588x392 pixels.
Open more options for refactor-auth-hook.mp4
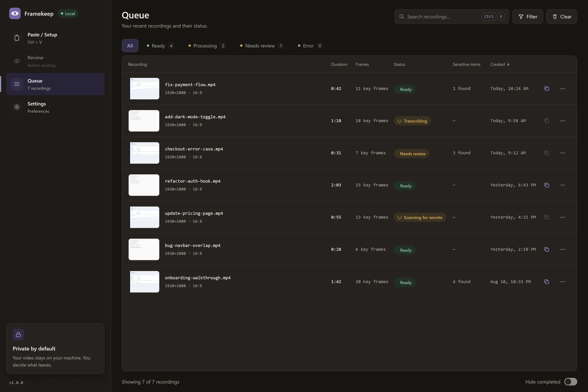click(x=563, y=185)
